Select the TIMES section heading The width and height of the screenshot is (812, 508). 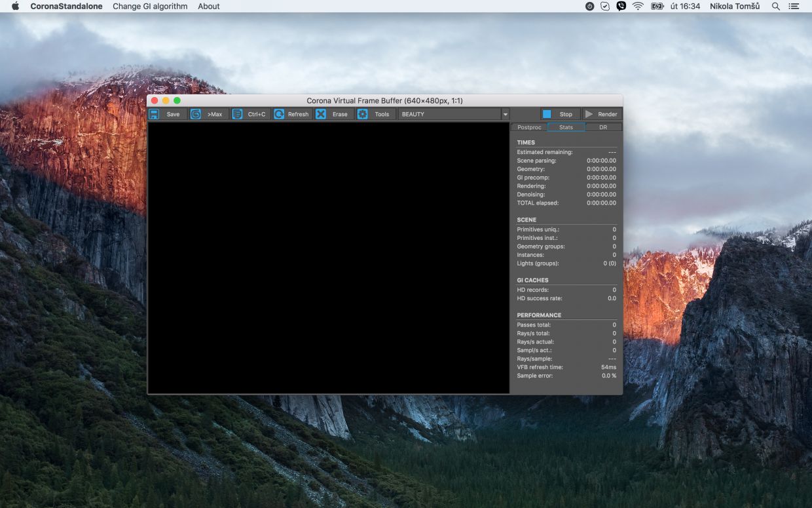coord(526,142)
